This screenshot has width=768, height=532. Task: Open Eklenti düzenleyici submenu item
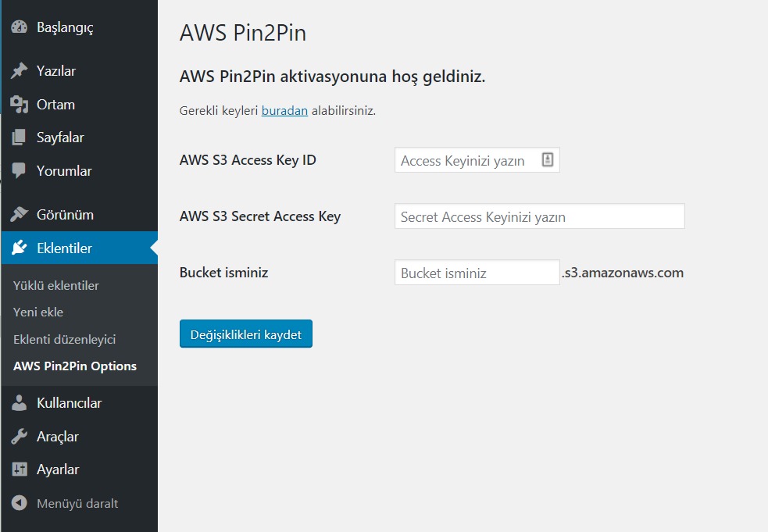(65, 340)
